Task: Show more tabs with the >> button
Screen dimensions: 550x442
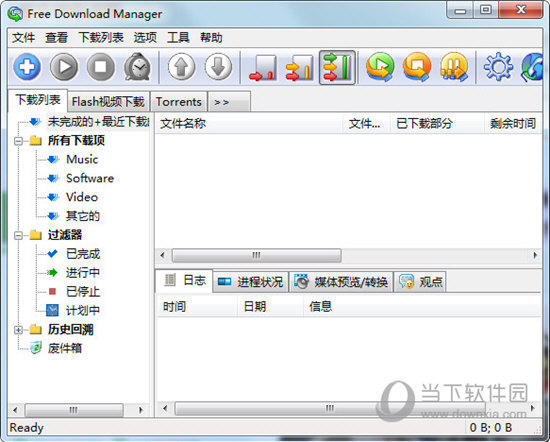Action: coord(229,102)
